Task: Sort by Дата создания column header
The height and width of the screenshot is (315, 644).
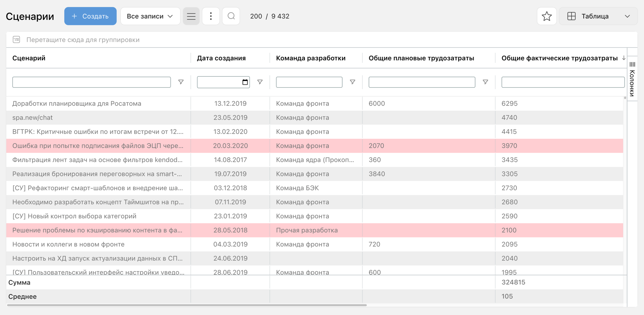Action: [221, 58]
